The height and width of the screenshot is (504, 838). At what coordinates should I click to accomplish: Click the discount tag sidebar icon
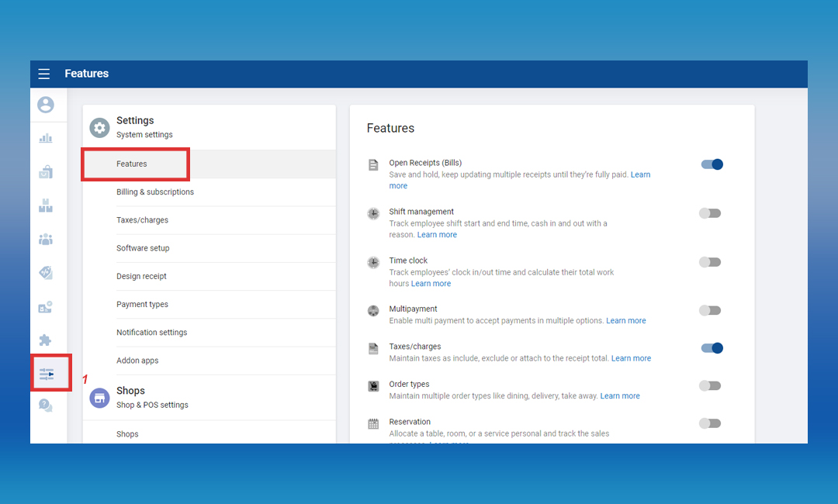click(x=46, y=272)
